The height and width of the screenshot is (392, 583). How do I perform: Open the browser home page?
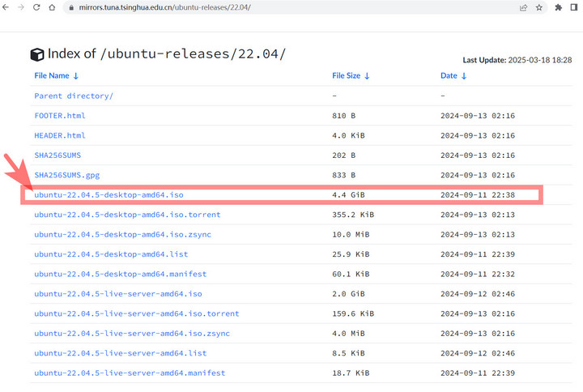pyautogui.click(x=52, y=7)
